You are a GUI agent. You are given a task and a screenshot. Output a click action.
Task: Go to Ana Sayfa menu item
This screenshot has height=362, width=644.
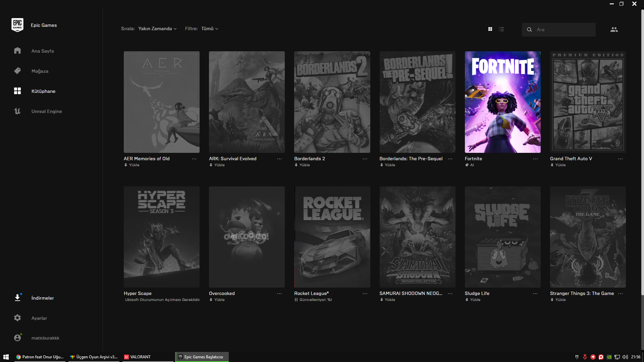click(43, 51)
